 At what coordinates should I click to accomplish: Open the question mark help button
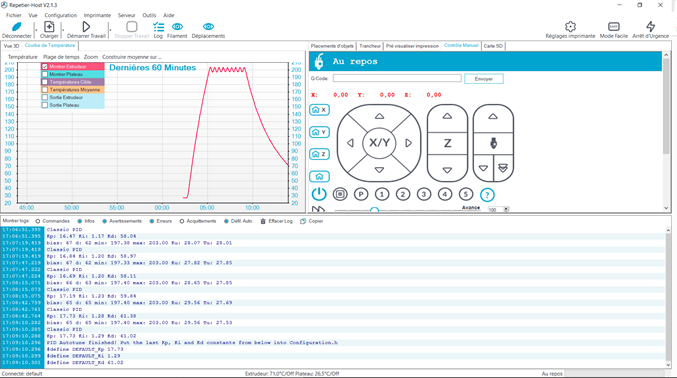487,195
